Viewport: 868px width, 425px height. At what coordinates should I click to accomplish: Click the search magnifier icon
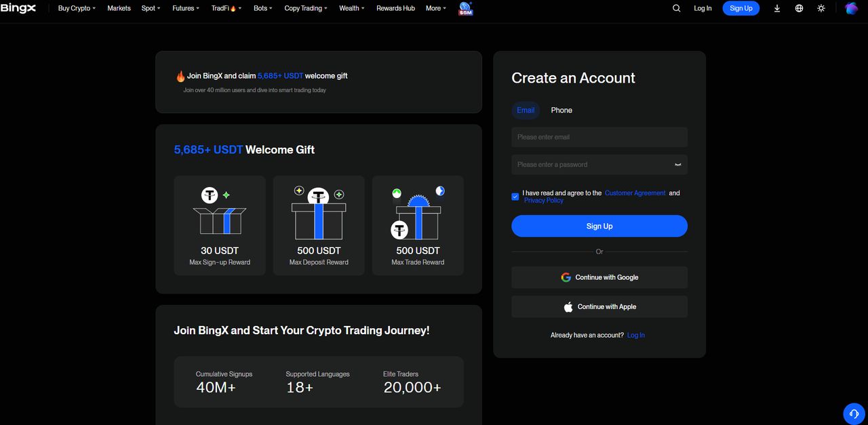pos(676,8)
